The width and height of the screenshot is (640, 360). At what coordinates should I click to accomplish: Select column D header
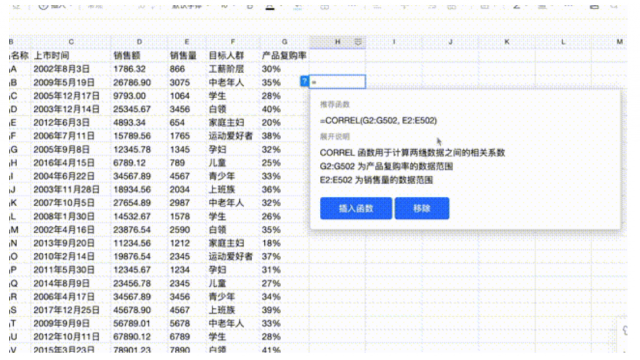pyautogui.click(x=139, y=42)
